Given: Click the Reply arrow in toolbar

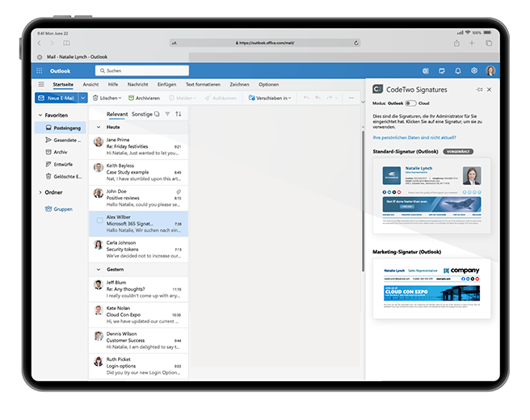Looking at the screenshot, I should [x=306, y=98].
